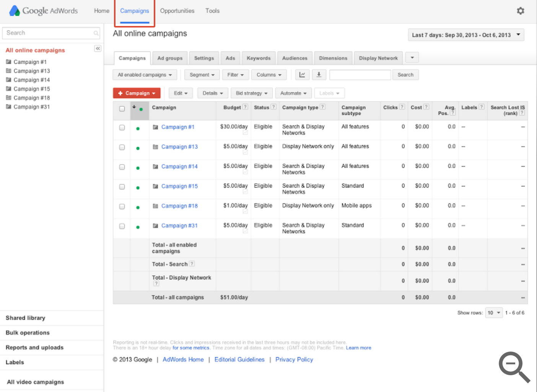Check the Campaign #15 row checkbox

point(122,186)
